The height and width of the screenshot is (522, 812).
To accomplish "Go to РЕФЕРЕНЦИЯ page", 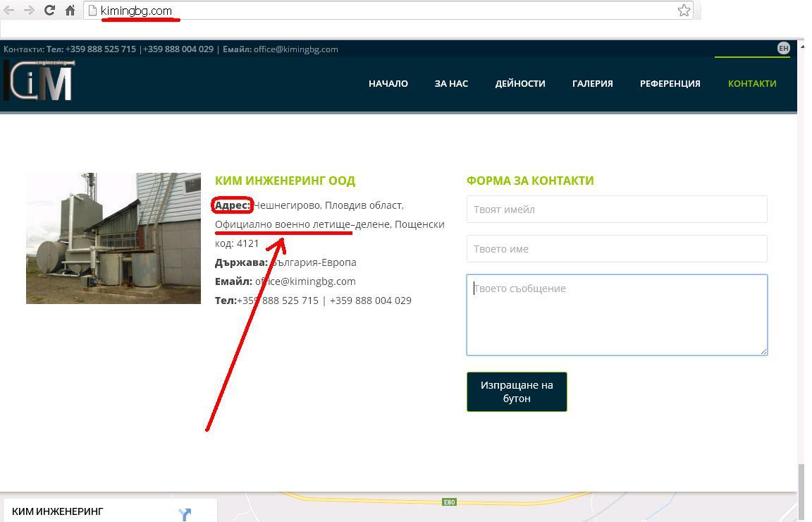I will point(670,83).
